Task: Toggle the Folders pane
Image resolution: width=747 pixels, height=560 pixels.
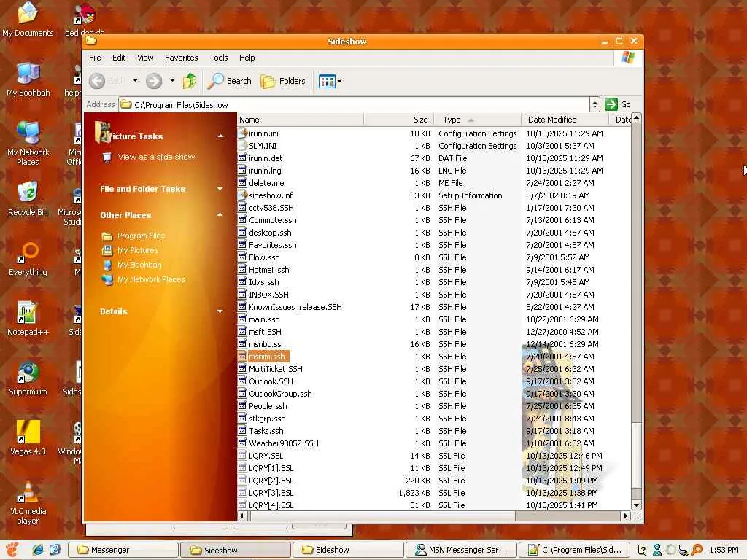Action: [283, 81]
